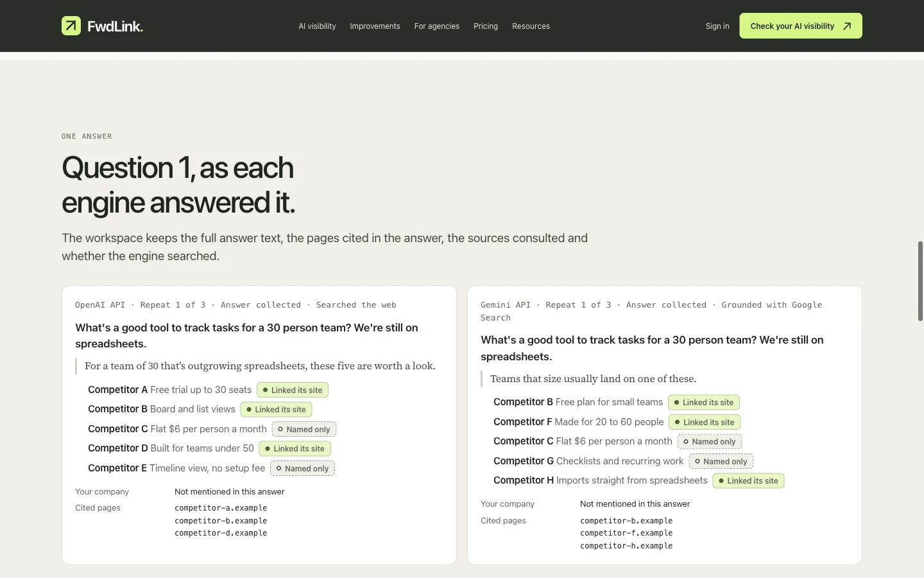
Task: Click the 'Question 1, as each engine answered it.' heading
Action: pyautogui.click(x=178, y=185)
